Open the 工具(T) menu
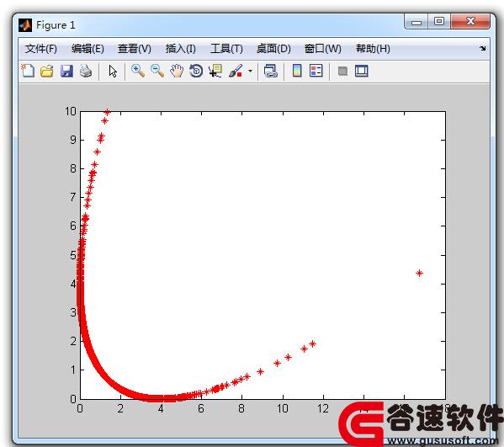 (x=226, y=49)
